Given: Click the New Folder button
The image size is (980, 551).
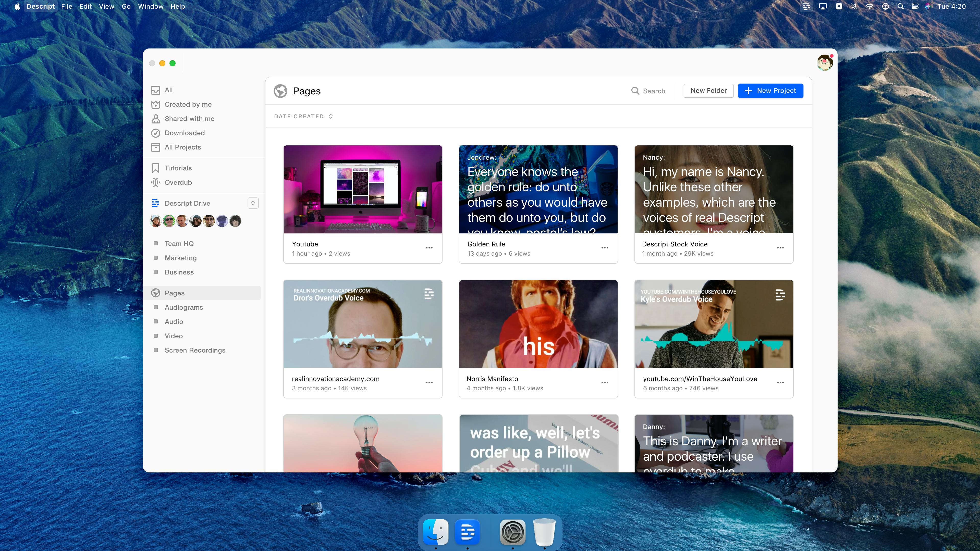Looking at the screenshot, I should tap(708, 91).
